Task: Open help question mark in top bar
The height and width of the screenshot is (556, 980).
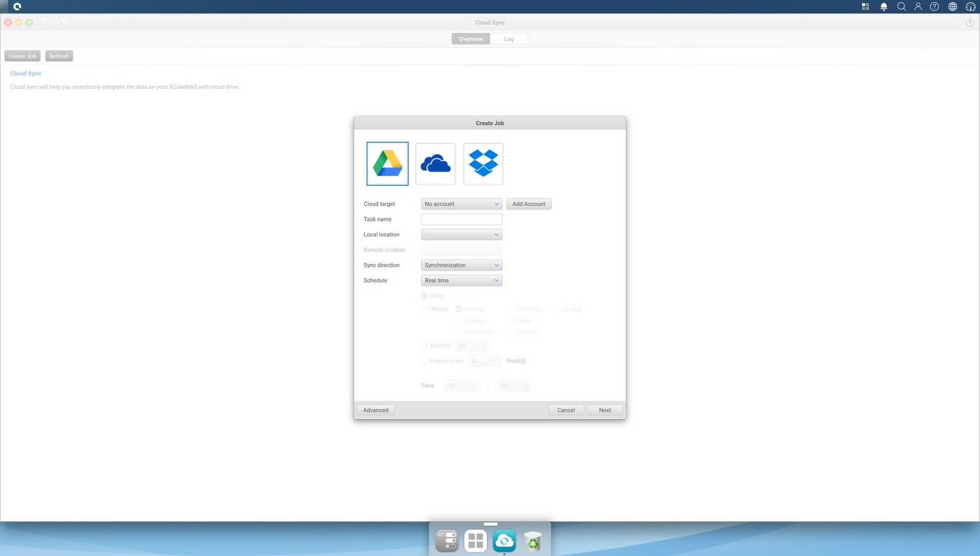Action: 934,7
